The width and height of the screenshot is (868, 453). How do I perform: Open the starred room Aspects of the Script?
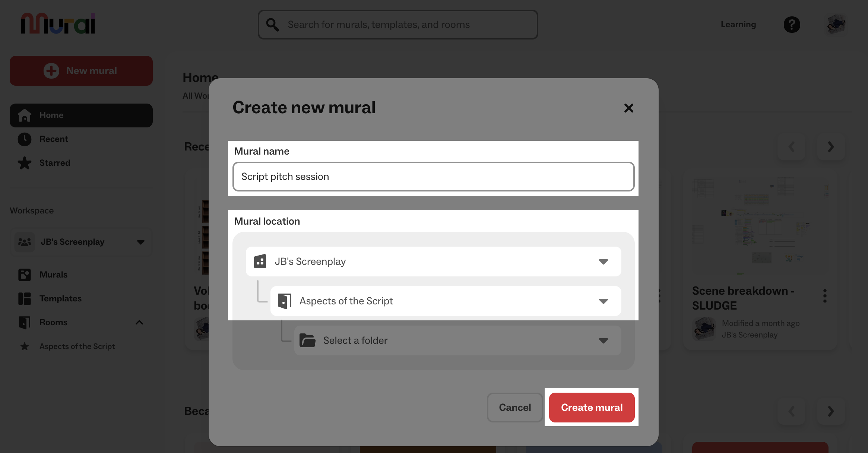point(77,346)
